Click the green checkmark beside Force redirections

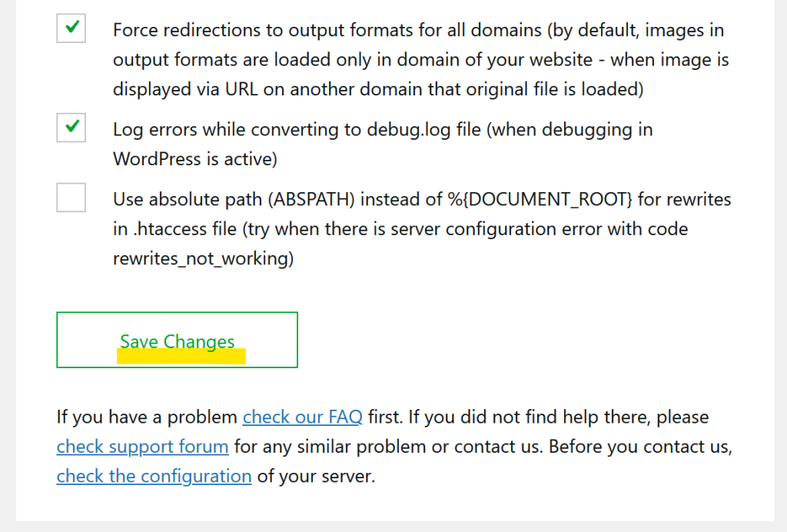pos(71,28)
